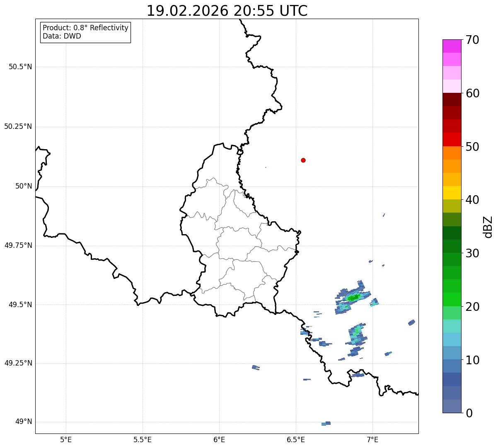
Task: Click the red station marker dot
Action: 303,160
